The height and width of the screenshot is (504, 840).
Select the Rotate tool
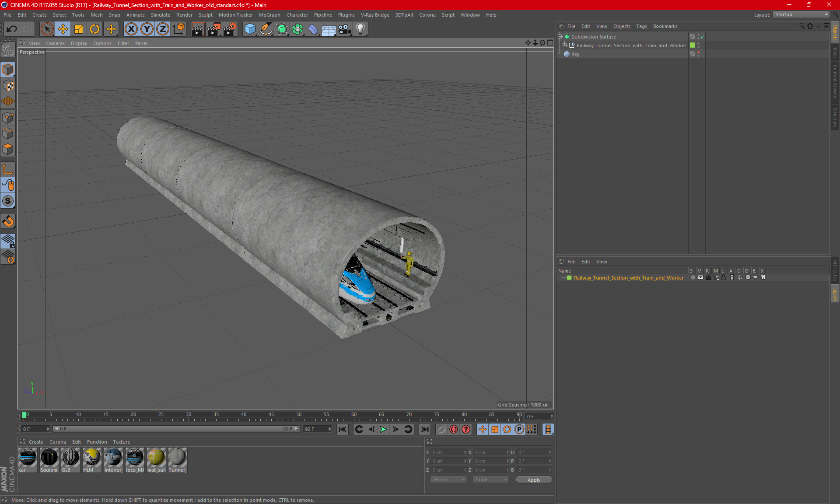[x=94, y=29]
